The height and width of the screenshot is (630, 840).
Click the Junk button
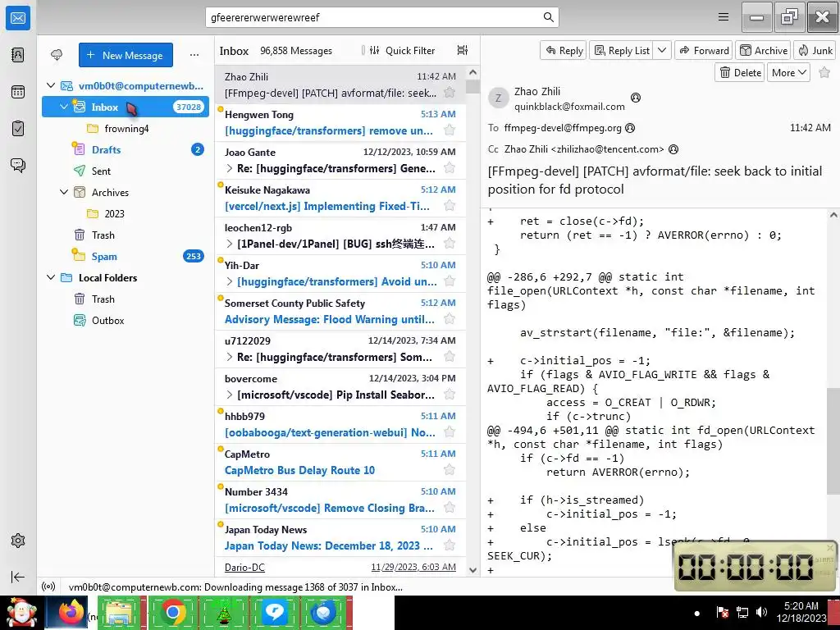tap(815, 50)
